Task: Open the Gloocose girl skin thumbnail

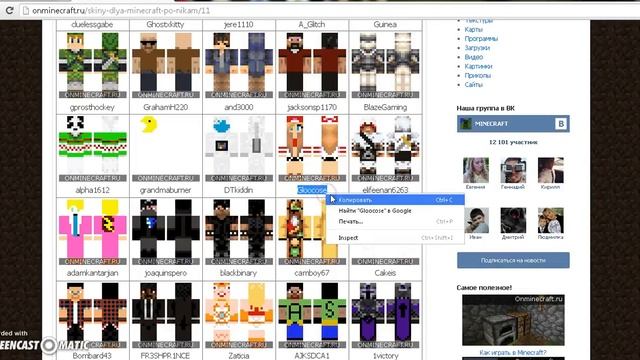Action: tap(312, 149)
